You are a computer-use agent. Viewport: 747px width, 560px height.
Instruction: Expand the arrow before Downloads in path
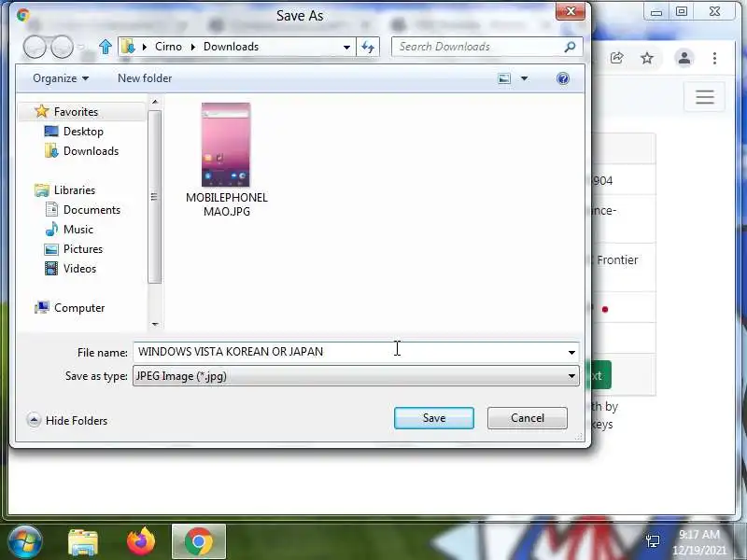tap(193, 47)
